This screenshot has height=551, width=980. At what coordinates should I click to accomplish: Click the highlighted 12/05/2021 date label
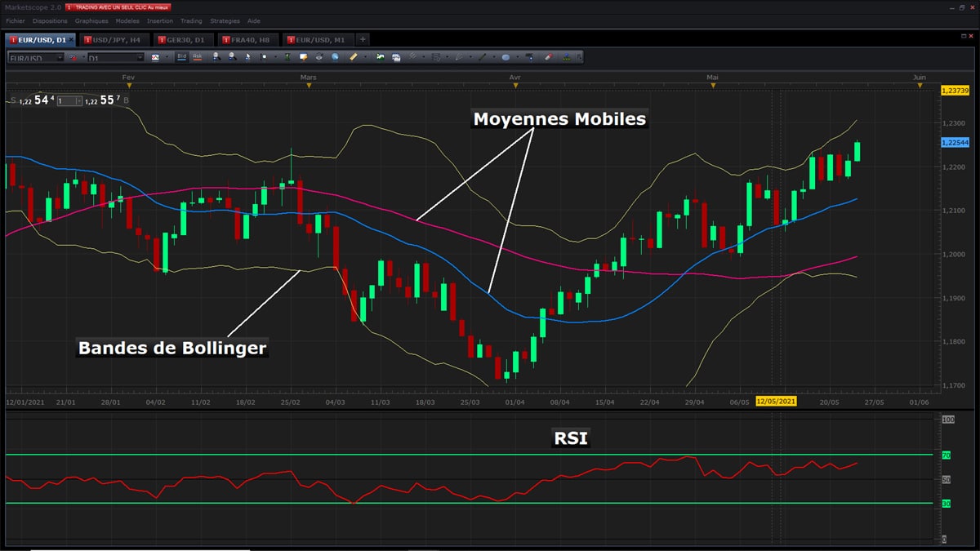click(776, 402)
